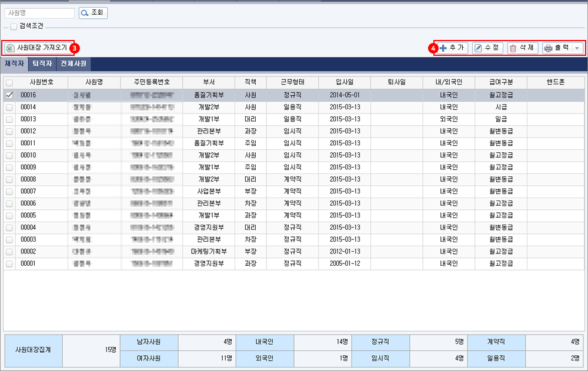Click the 시급 pay type cell
Screen dimensions: 588x371
(x=501, y=107)
